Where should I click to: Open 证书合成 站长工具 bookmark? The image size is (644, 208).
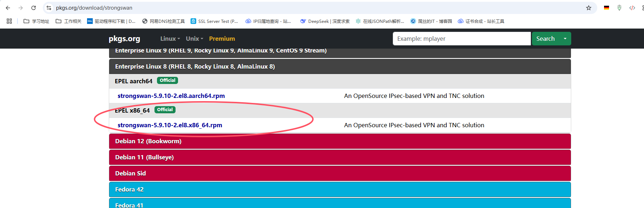(x=481, y=21)
